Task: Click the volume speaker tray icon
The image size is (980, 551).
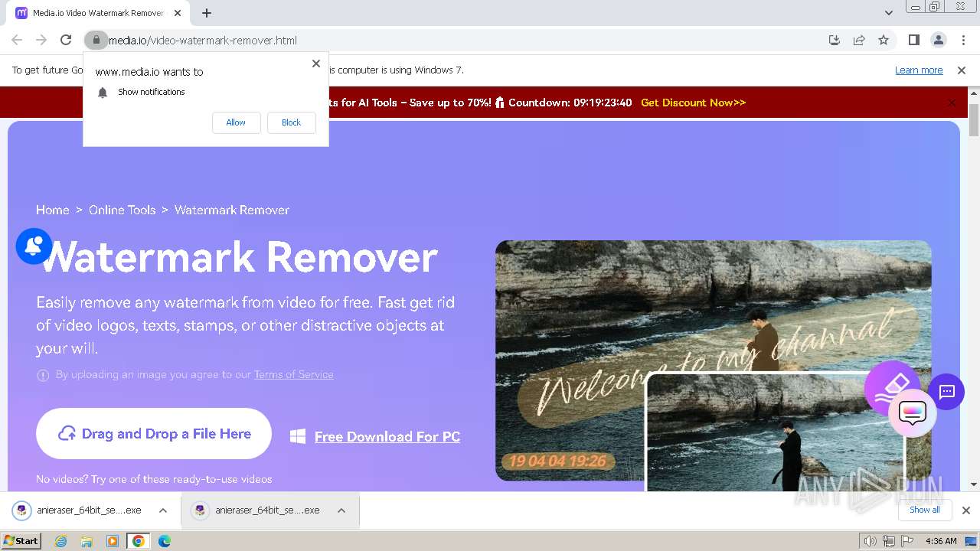Action: [x=870, y=541]
